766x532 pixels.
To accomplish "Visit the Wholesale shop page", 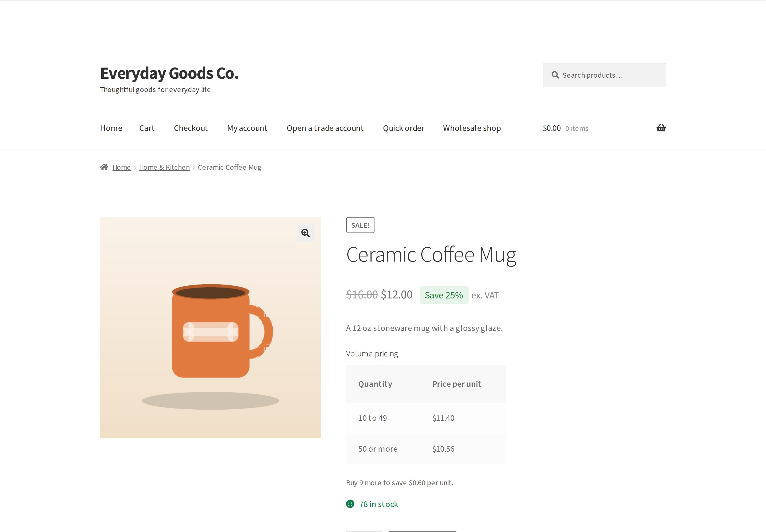I will pyautogui.click(x=472, y=128).
